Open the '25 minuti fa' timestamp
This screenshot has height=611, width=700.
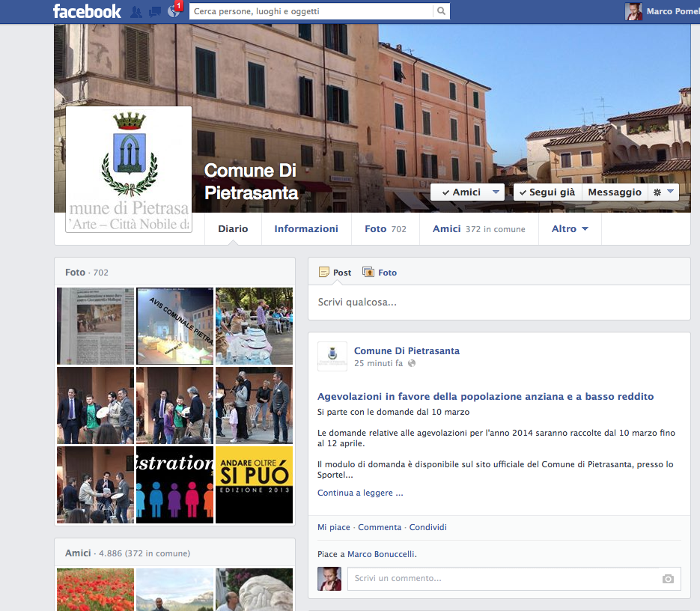[x=379, y=364]
